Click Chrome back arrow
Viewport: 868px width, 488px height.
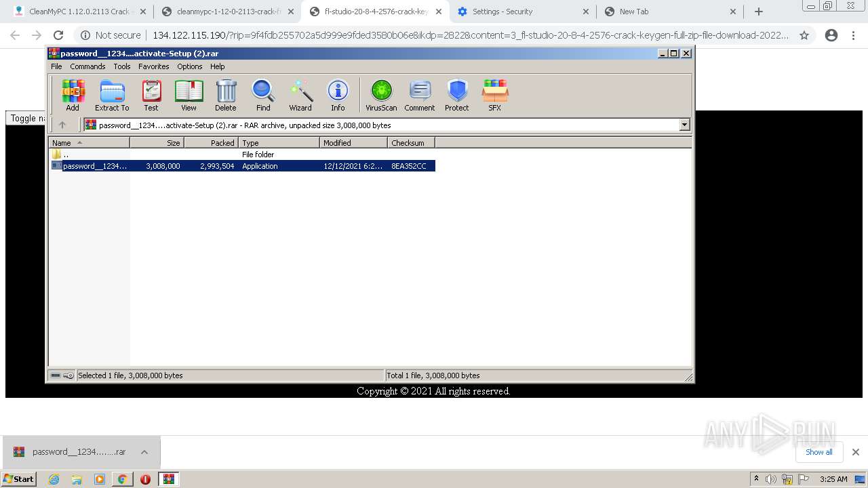15,35
